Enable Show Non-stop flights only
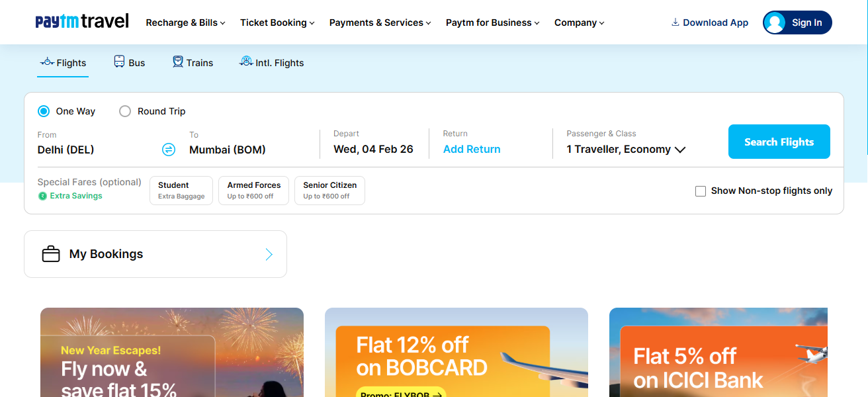The height and width of the screenshot is (397, 868). pos(701,191)
